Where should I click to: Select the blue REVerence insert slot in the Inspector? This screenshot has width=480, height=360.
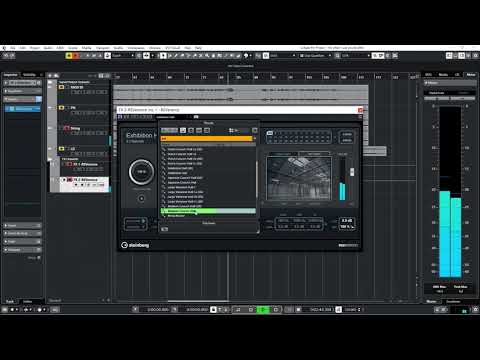tap(23, 109)
